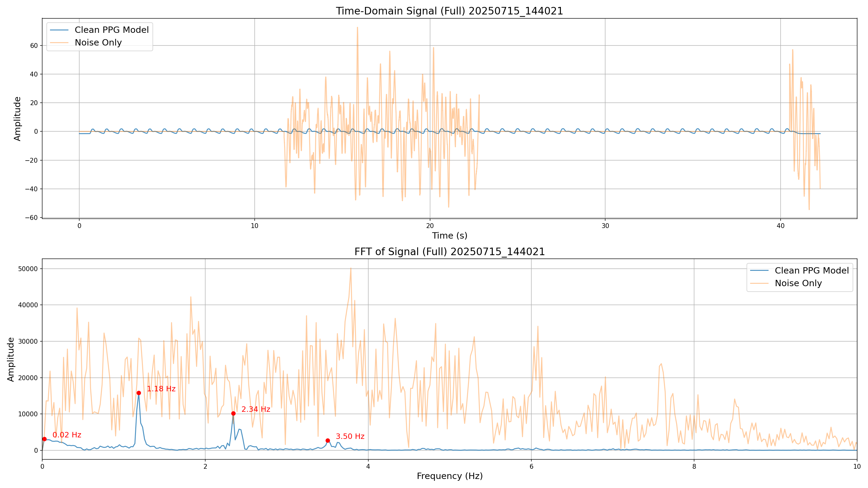Viewport: 868px width, 488px height.
Task: Click the 1.18 Hz annotation label
Action: coord(161,389)
